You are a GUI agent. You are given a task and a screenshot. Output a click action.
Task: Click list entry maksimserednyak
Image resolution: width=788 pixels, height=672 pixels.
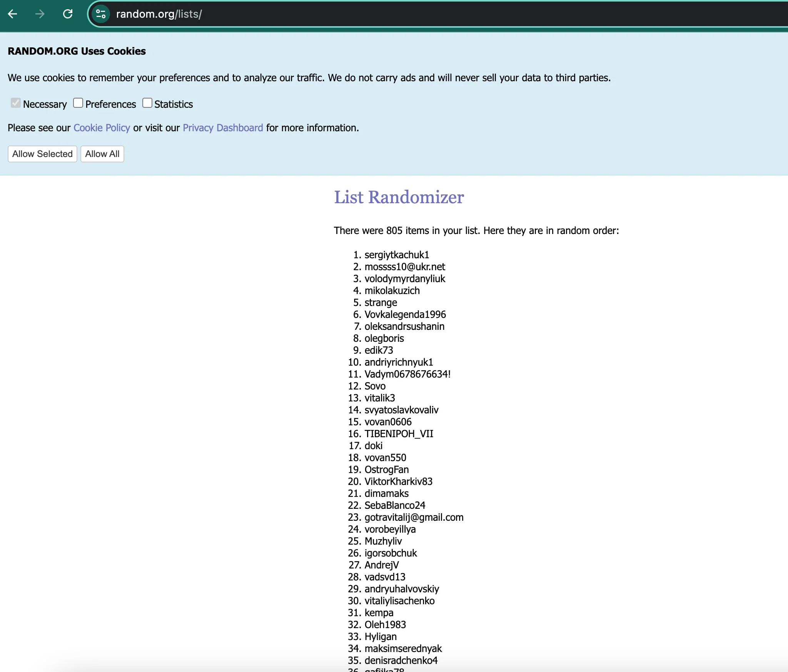tap(403, 649)
